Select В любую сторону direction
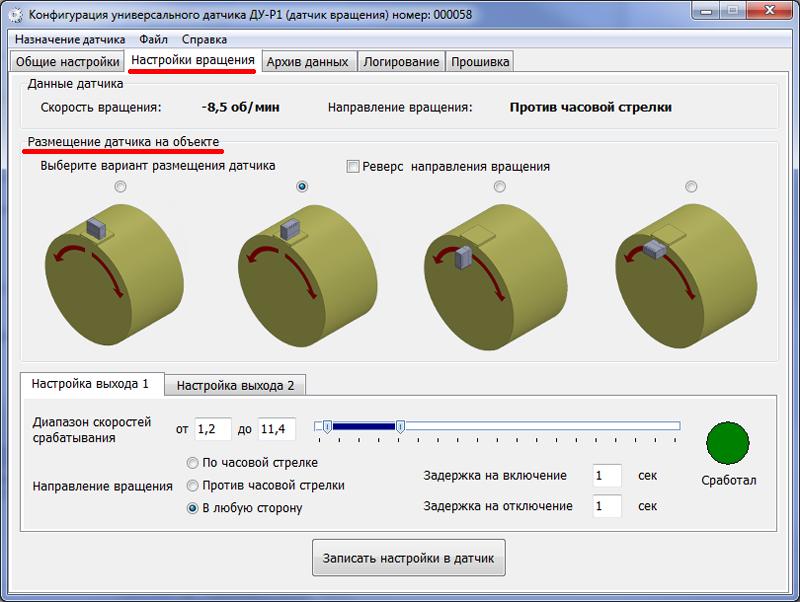The image size is (800, 602). [x=192, y=508]
